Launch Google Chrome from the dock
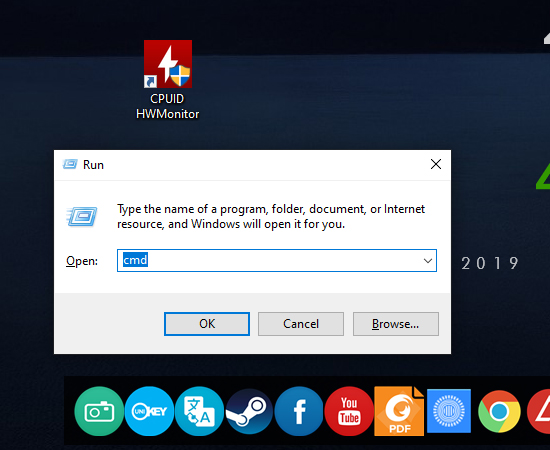550x450 pixels. click(499, 411)
